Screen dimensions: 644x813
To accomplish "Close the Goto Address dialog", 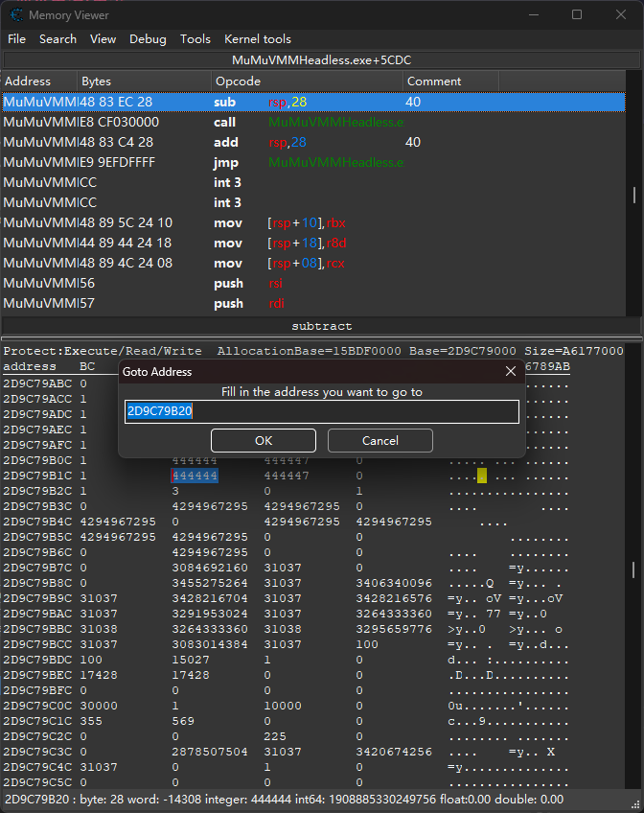I will 511,371.
